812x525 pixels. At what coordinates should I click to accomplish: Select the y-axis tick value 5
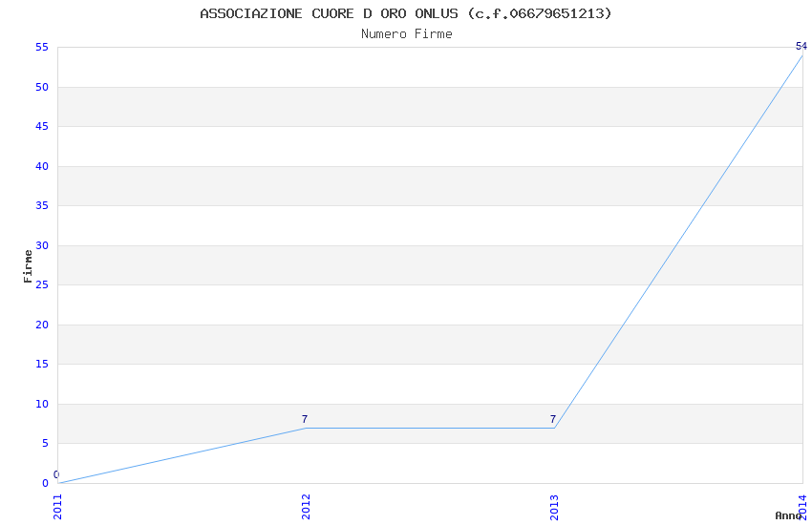point(45,443)
